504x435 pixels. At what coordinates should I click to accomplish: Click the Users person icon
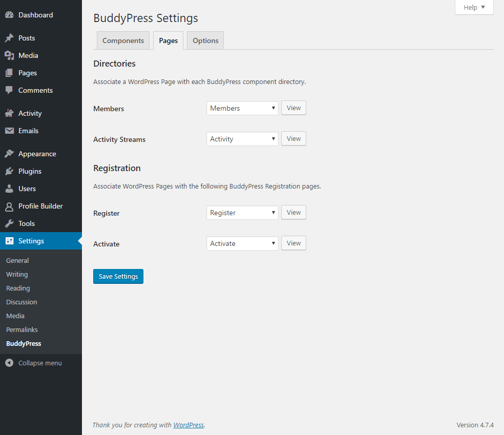(x=9, y=189)
